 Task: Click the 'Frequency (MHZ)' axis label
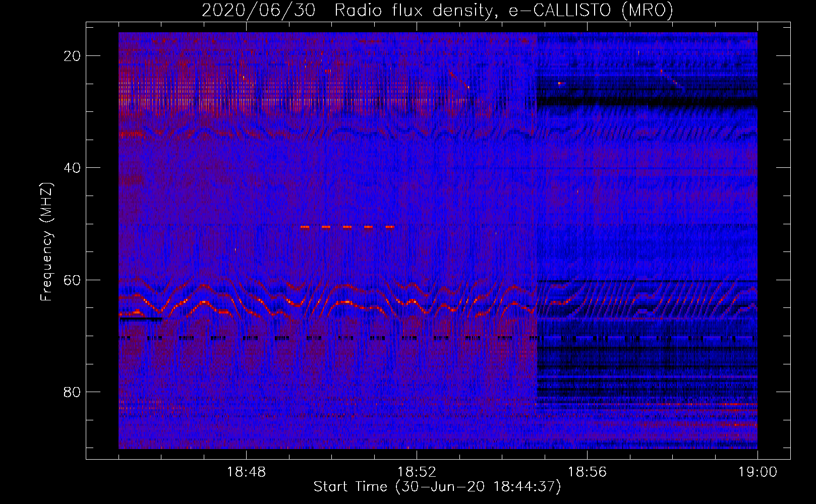46,242
